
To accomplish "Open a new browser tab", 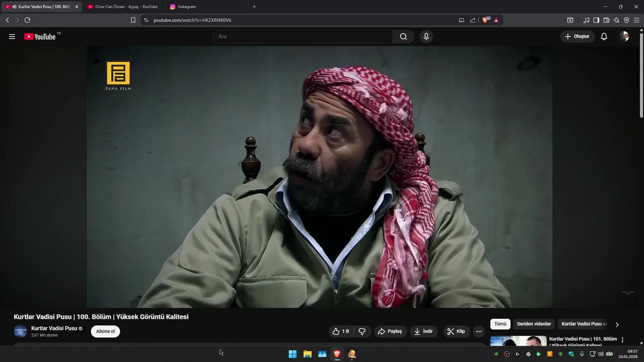I will point(254,7).
